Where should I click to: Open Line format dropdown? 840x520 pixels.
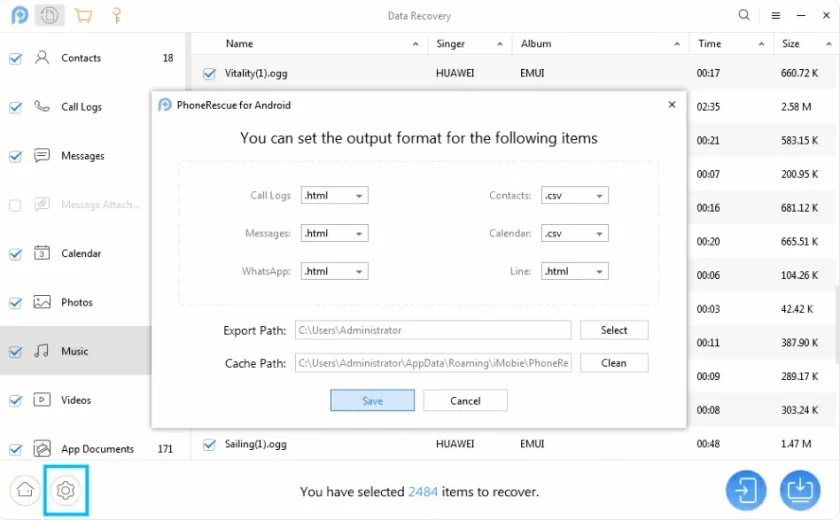coord(575,272)
